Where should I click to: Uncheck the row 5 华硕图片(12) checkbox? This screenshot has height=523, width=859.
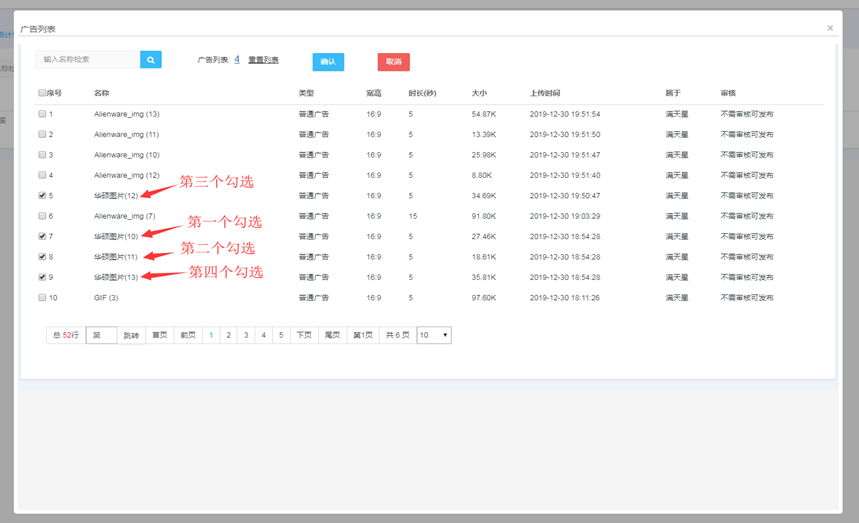point(42,196)
